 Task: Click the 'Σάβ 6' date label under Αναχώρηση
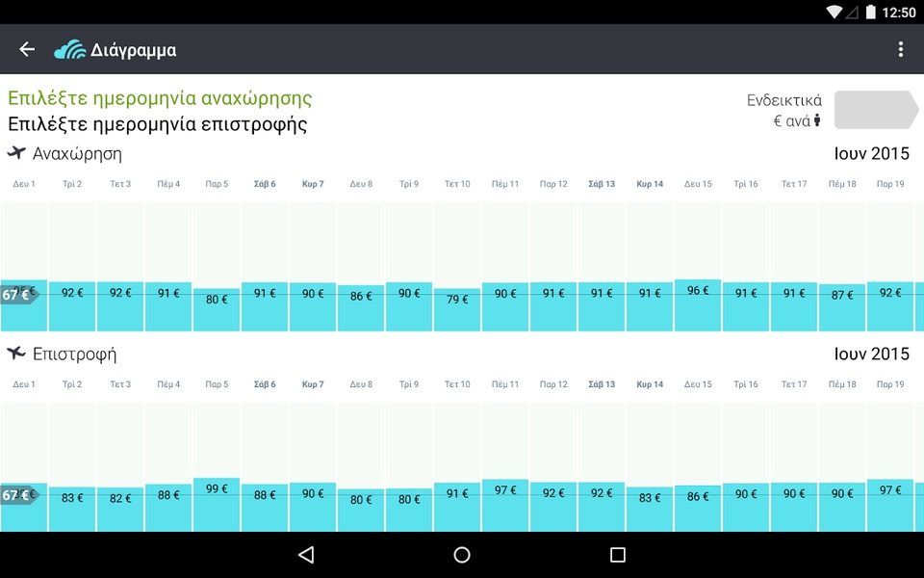[265, 184]
